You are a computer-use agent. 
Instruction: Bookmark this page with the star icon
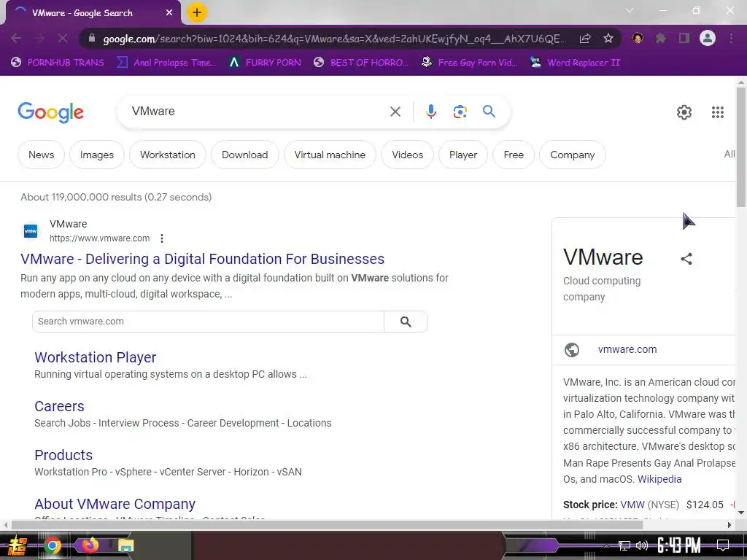608,38
